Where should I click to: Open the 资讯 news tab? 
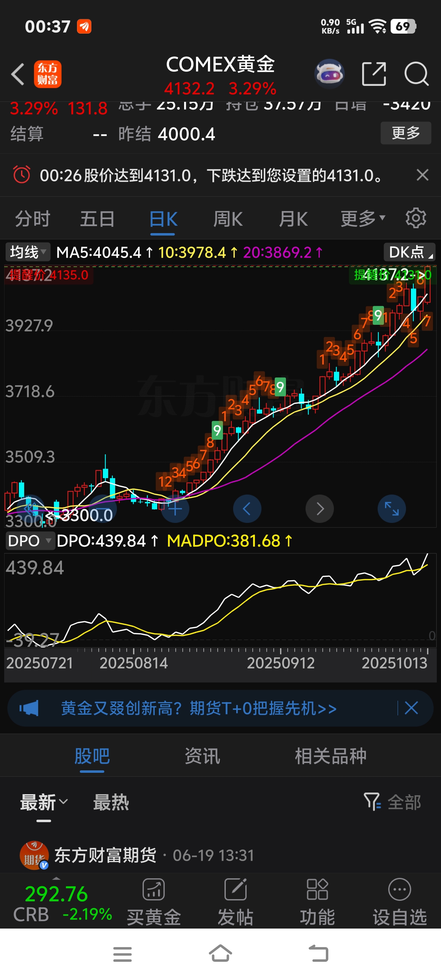pyautogui.click(x=202, y=756)
